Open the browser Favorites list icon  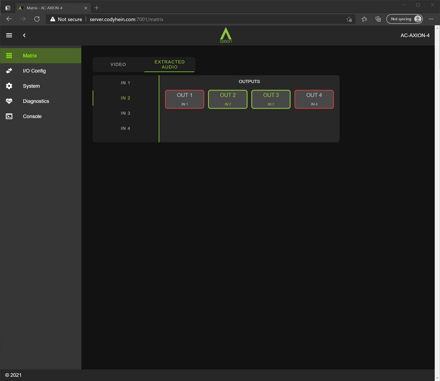pos(364,19)
